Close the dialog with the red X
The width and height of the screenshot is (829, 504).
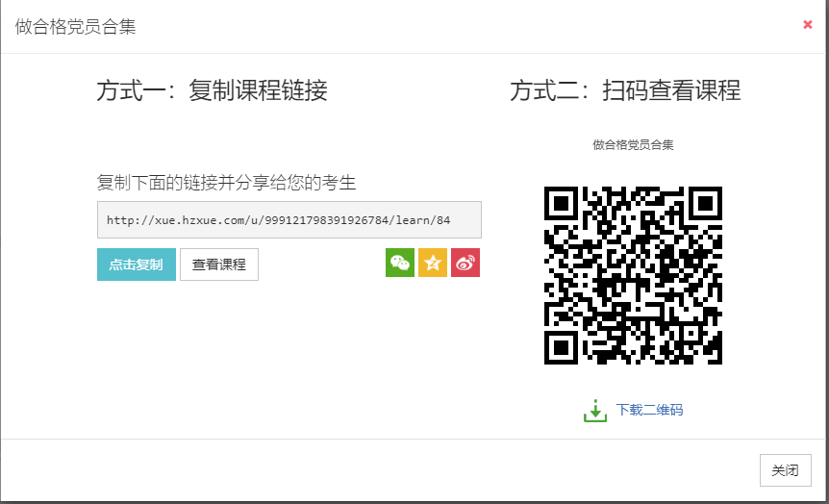pyautogui.click(x=807, y=24)
